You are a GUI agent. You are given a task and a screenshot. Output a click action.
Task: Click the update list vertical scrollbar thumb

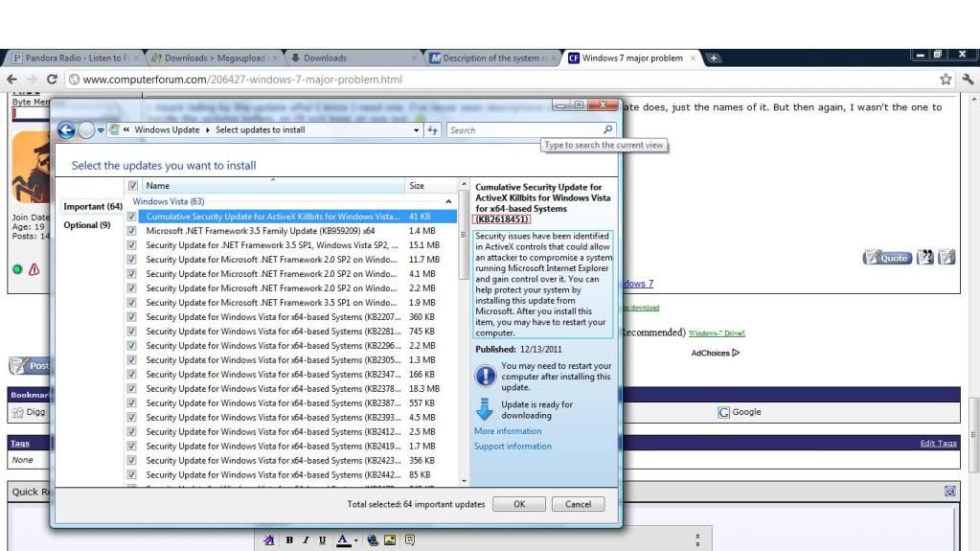tap(464, 235)
